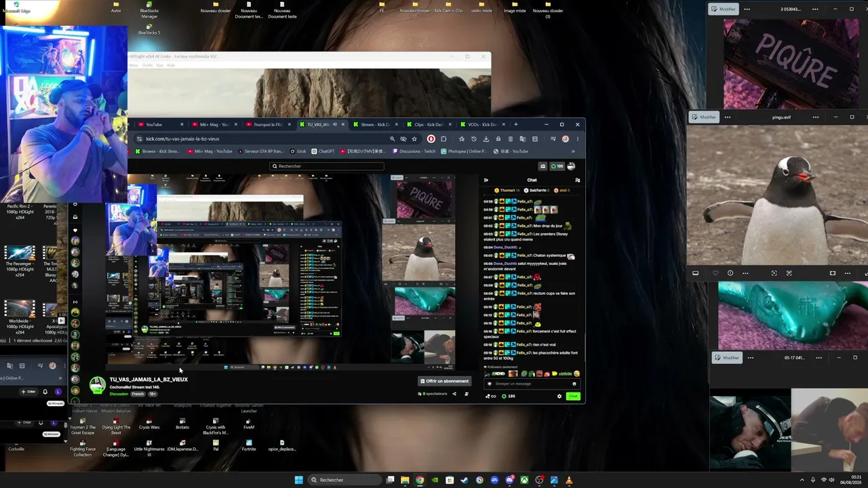Click the zoom magnifier in the address bar

point(392,139)
